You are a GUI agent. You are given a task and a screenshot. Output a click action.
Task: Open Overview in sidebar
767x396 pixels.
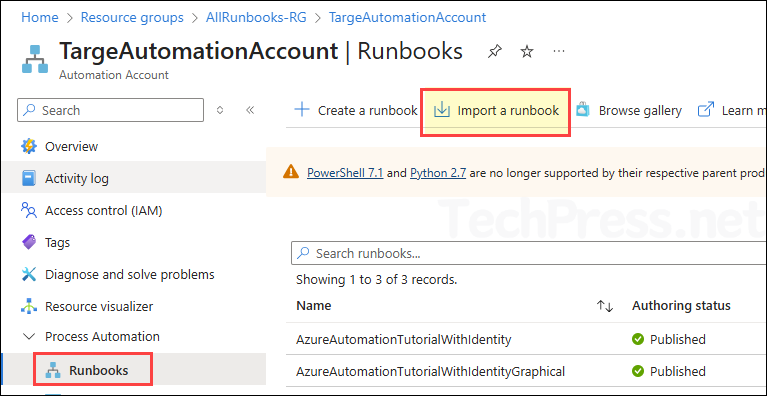point(71,146)
